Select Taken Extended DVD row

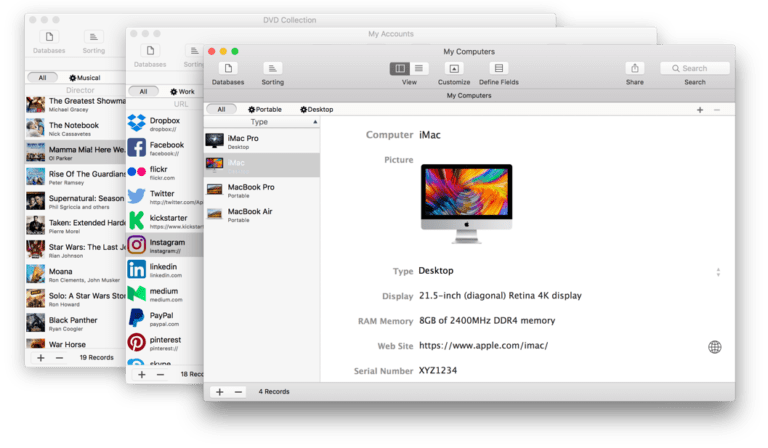(75, 226)
